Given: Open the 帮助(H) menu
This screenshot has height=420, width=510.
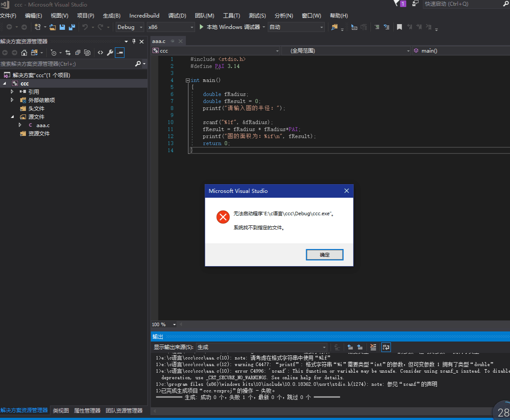Looking at the screenshot, I should coord(339,16).
